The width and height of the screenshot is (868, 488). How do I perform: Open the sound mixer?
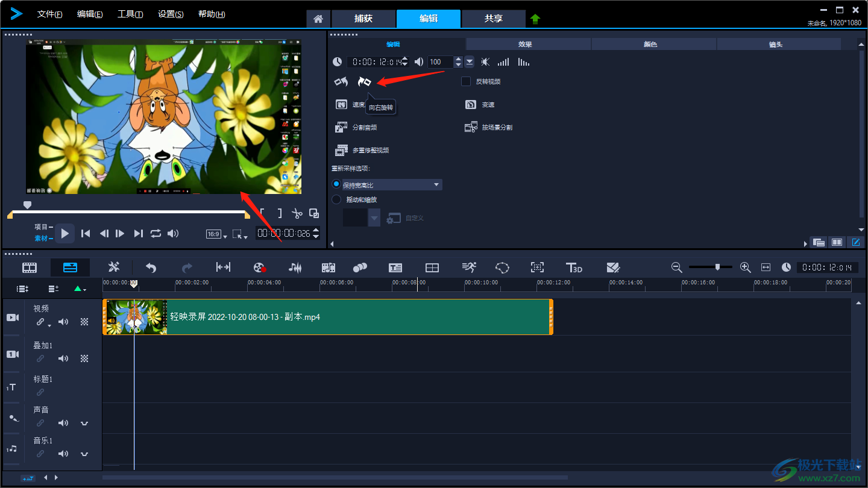(x=295, y=267)
